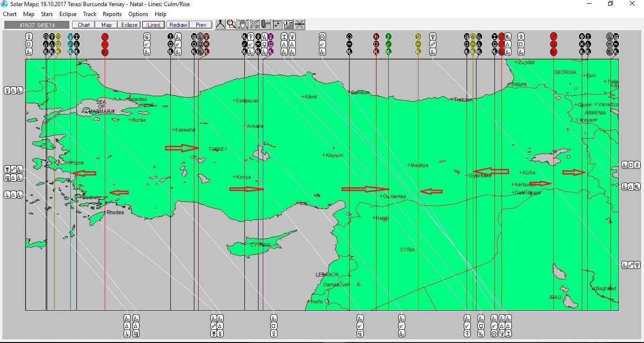Activate the hand pan tool
The height and width of the screenshot is (343, 644).
(243, 25)
